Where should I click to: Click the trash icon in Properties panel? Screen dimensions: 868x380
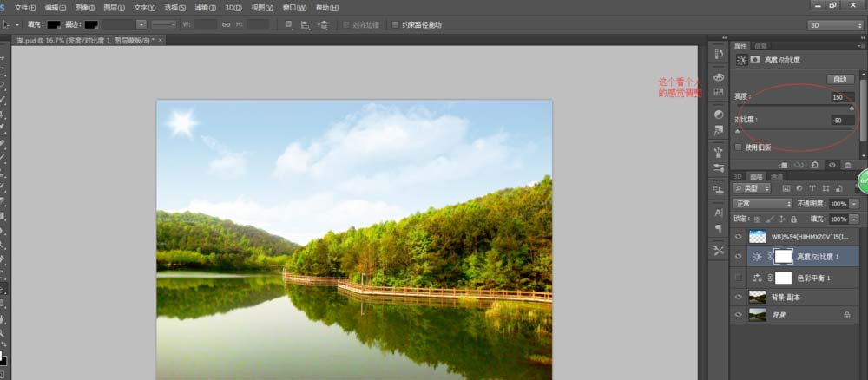pos(847,165)
